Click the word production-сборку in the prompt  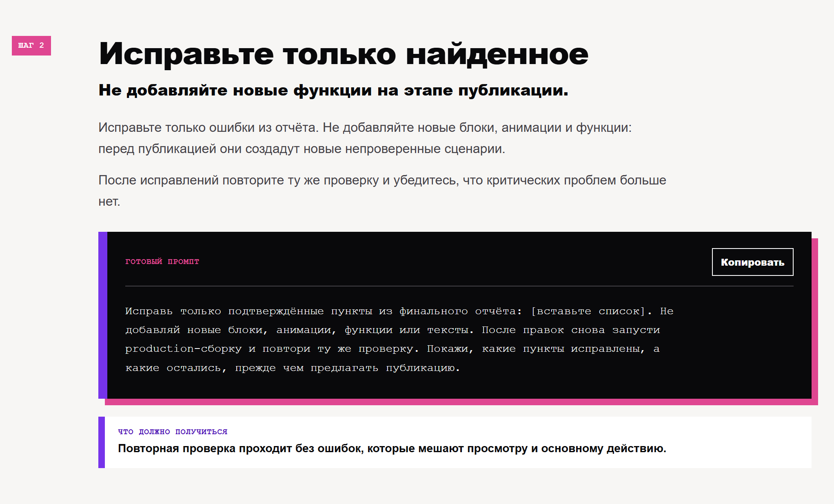coord(184,349)
